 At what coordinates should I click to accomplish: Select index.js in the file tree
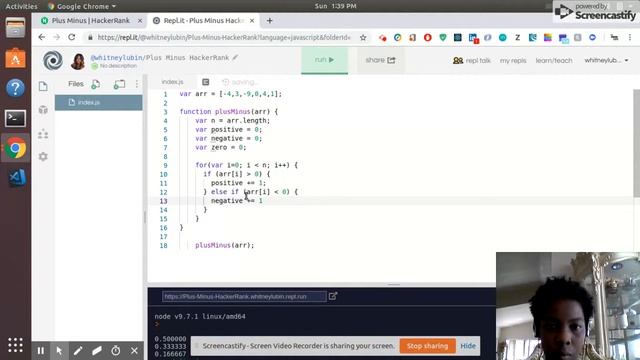click(x=99, y=102)
